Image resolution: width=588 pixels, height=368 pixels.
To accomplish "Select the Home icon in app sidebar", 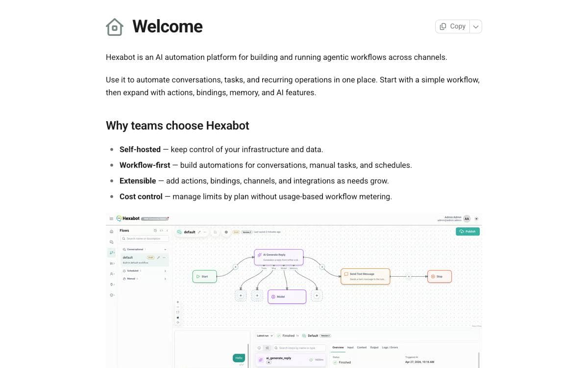I will [112, 231].
